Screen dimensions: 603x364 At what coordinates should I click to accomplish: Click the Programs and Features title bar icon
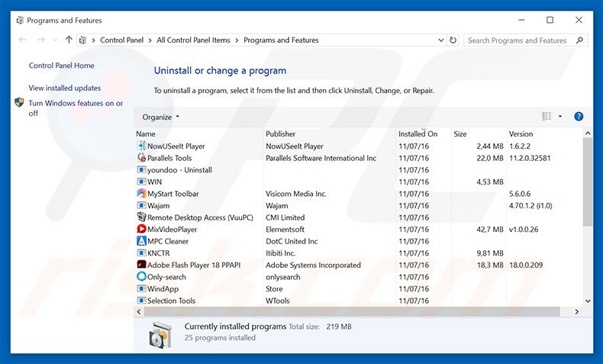pos(20,21)
